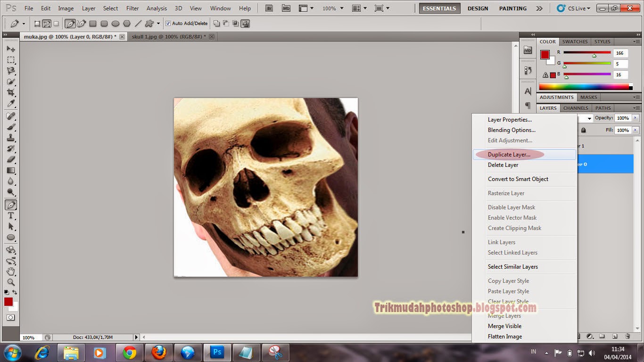Launch Mini Bridge from the application bar
Image resolution: width=644 pixels, height=362 pixels.
(286, 8)
